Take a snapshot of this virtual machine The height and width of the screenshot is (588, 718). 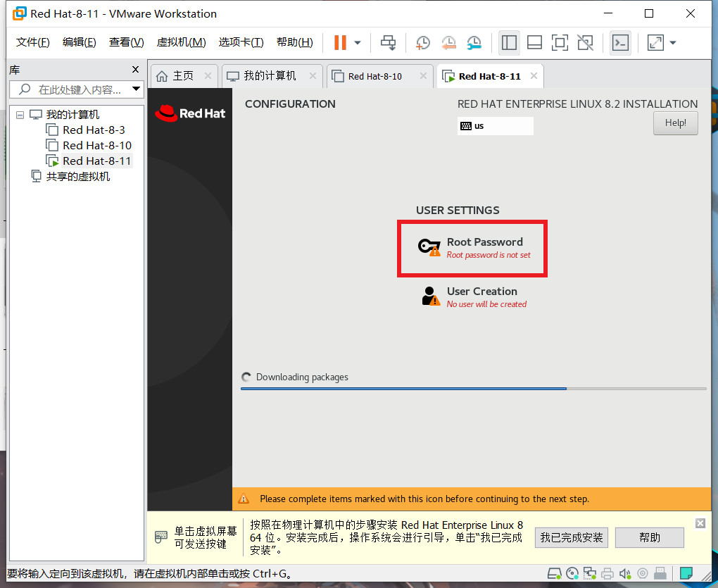422,42
